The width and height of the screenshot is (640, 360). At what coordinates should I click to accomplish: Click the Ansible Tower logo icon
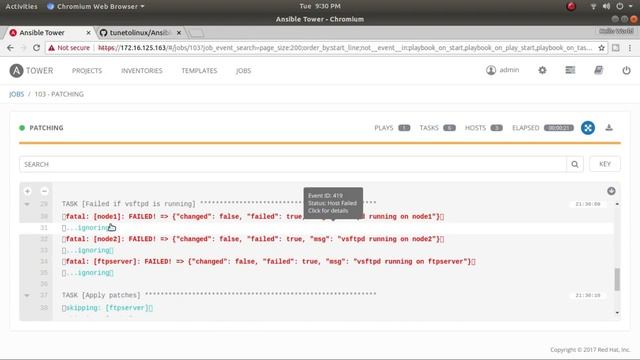point(16,71)
